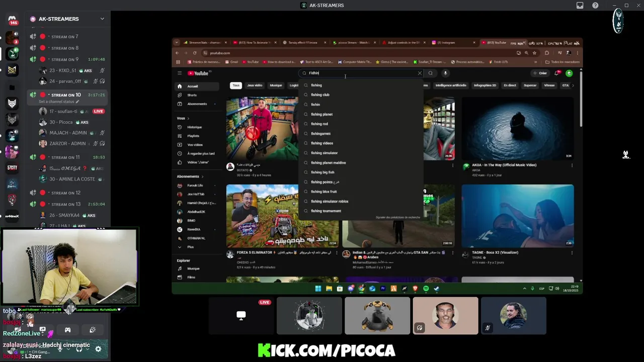This screenshot has width=644, height=362.
Task: Join voice channel STREAM ON 11
Action: [67, 157]
